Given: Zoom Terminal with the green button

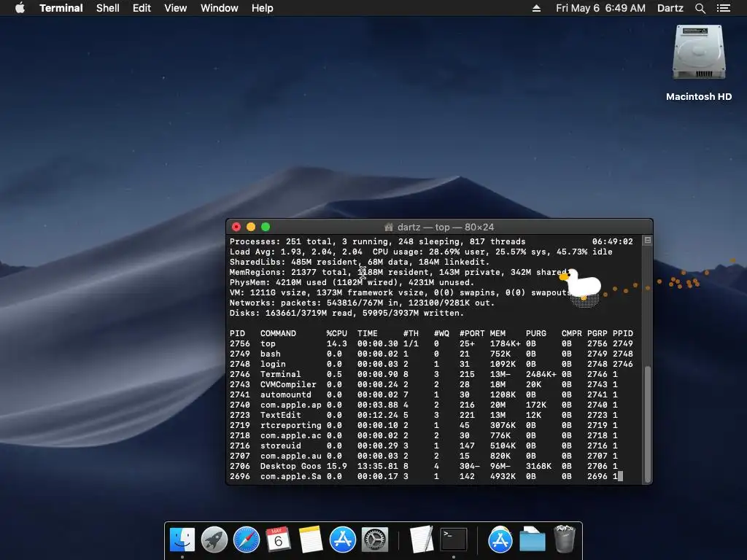Looking at the screenshot, I should coord(266,227).
